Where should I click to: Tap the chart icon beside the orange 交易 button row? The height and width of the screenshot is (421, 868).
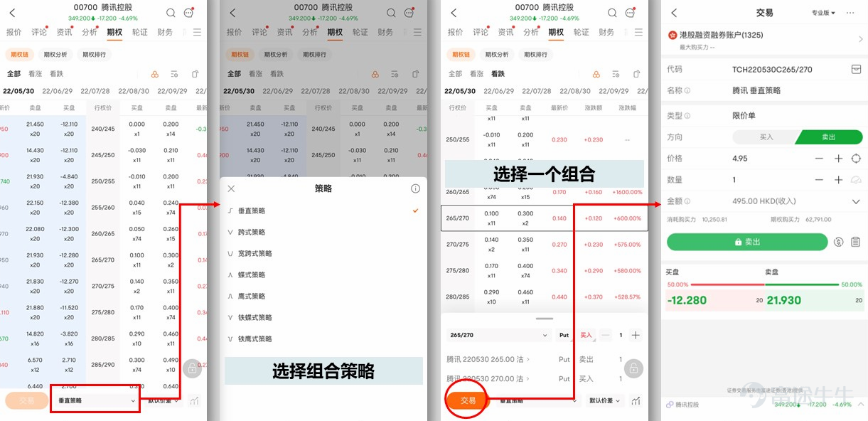[x=636, y=401]
